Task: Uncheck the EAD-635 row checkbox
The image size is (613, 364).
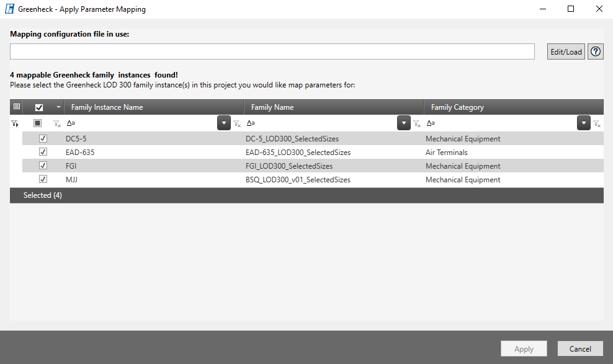Action: (x=43, y=152)
